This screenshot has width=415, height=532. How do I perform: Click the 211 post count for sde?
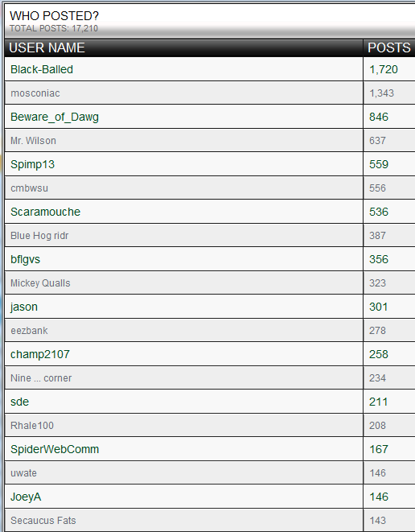(378, 402)
